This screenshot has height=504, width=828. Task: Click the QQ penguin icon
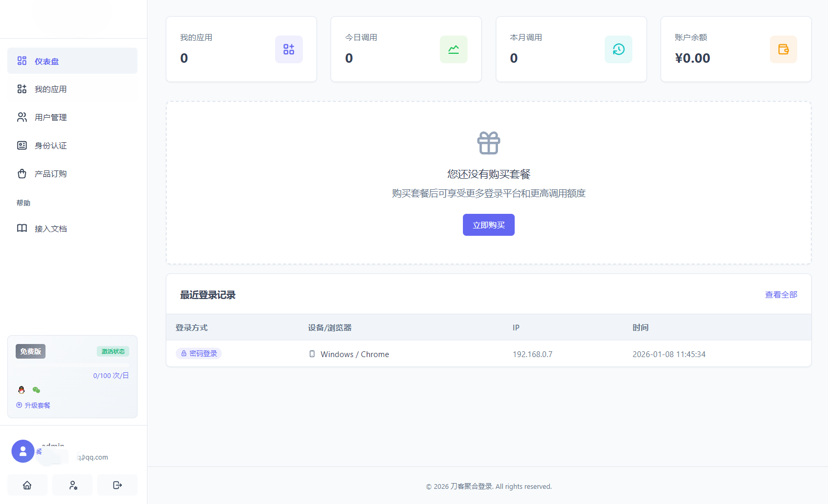(x=21, y=390)
